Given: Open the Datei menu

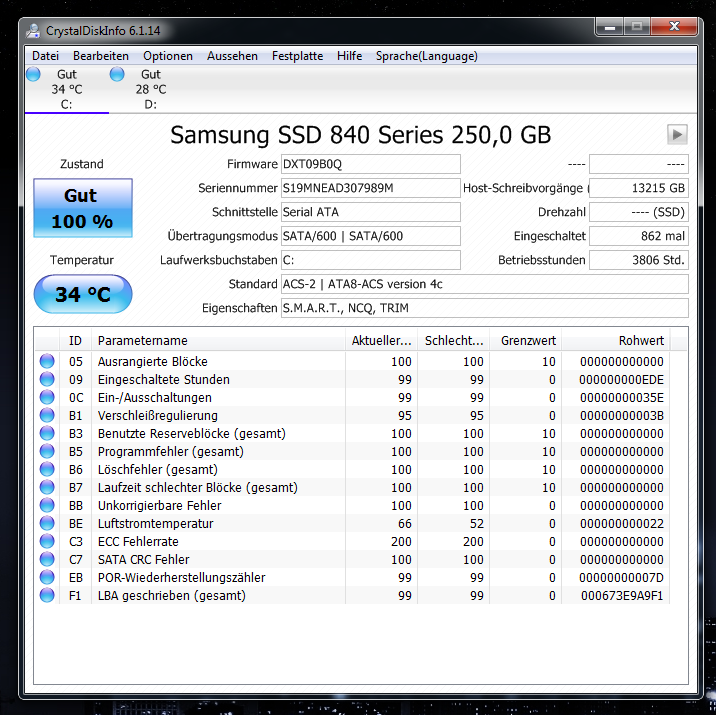Looking at the screenshot, I should point(46,56).
